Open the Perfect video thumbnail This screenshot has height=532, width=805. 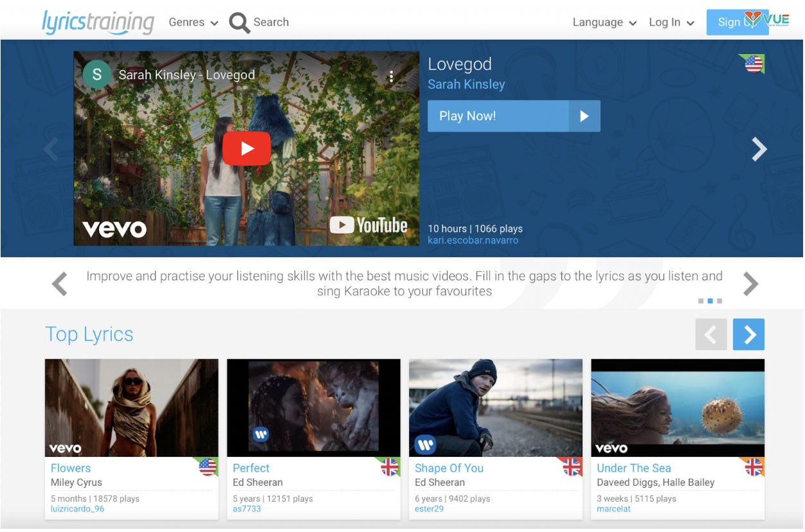(x=314, y=408)
